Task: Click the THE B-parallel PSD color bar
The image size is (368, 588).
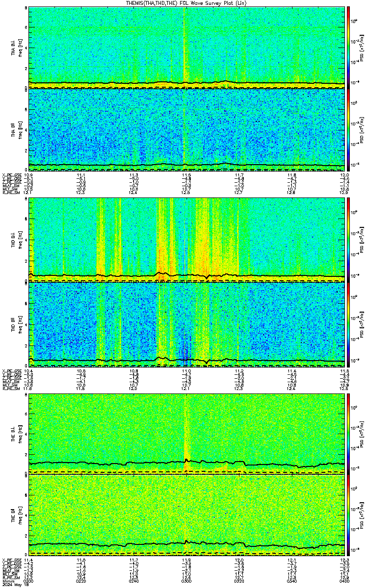Action: pos(349,515)
